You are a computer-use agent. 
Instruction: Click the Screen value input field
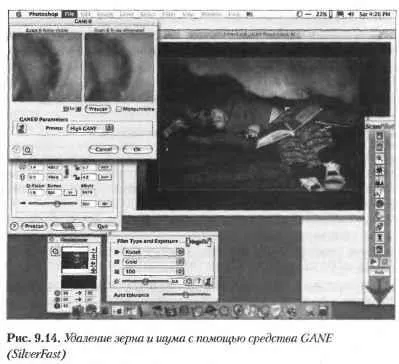(x=54, y=193)
